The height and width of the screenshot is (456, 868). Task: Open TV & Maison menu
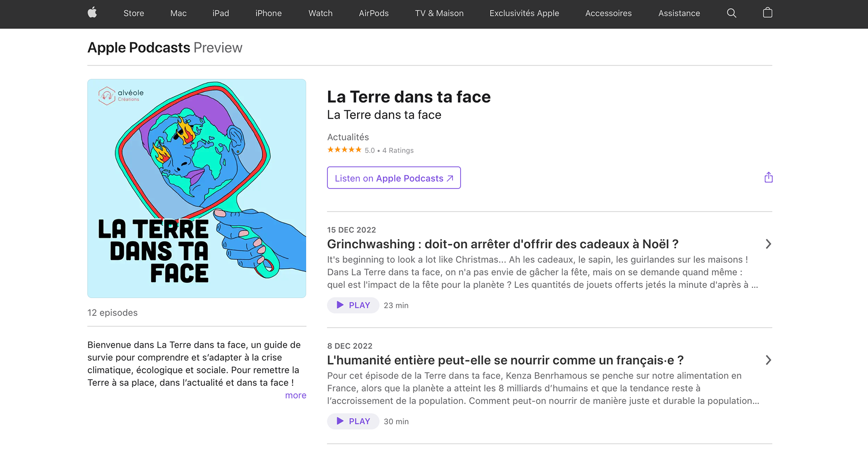tap(439, 13)
